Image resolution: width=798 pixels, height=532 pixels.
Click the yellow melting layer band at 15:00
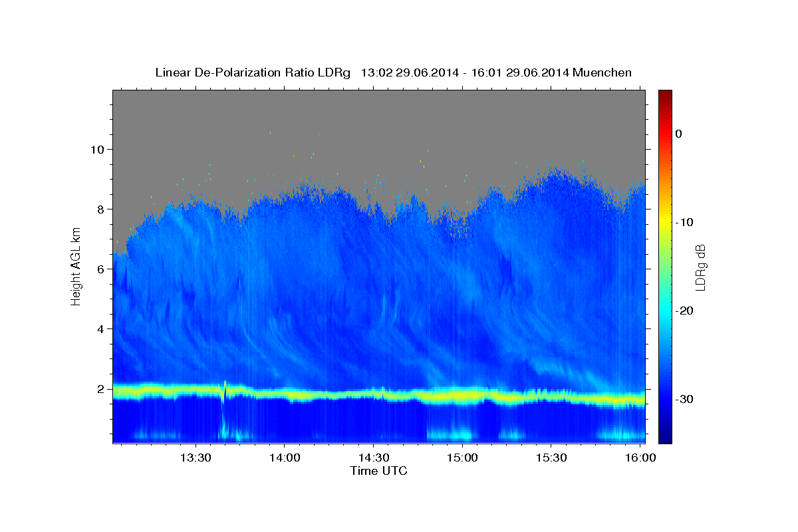pos(462,397)
